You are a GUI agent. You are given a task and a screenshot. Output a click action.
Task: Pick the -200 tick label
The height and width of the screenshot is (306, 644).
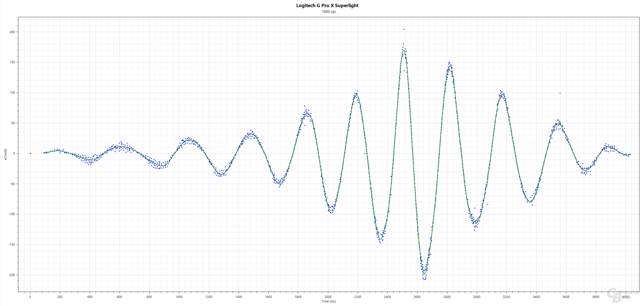[x=11, y=275]
